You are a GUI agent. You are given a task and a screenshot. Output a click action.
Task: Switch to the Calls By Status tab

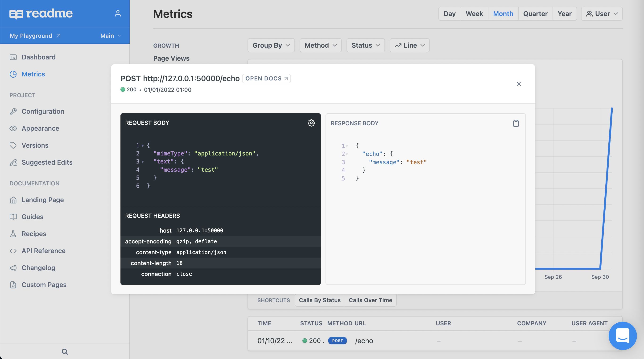pyautogui.click(x=320, y=300)
